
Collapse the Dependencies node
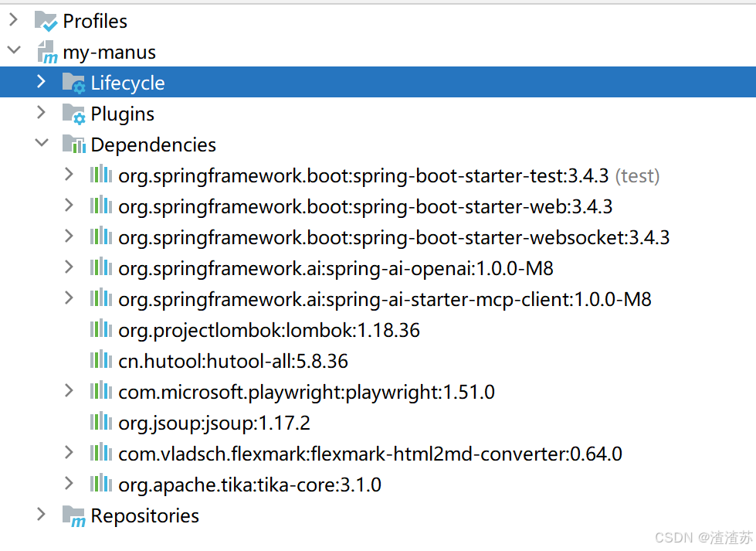[42, 143]
